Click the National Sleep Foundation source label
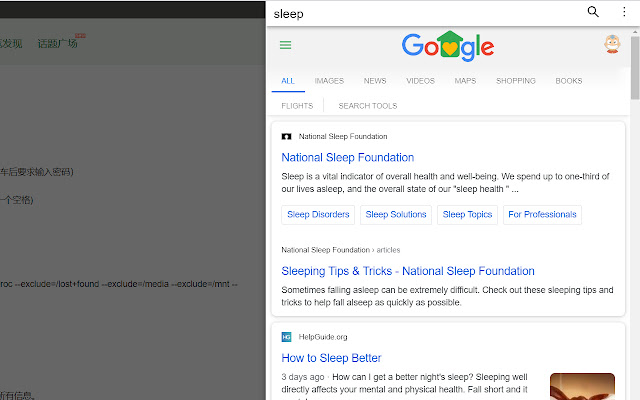The image size is (640, 400). pos(343,136)
